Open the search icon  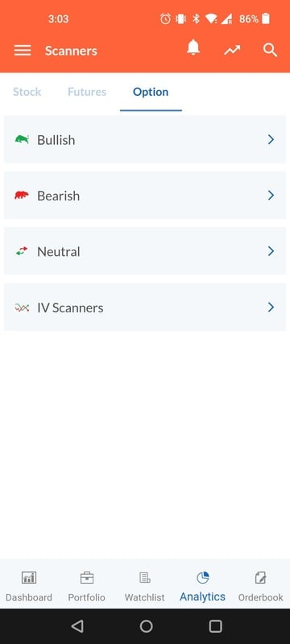(x=270, y=50)
